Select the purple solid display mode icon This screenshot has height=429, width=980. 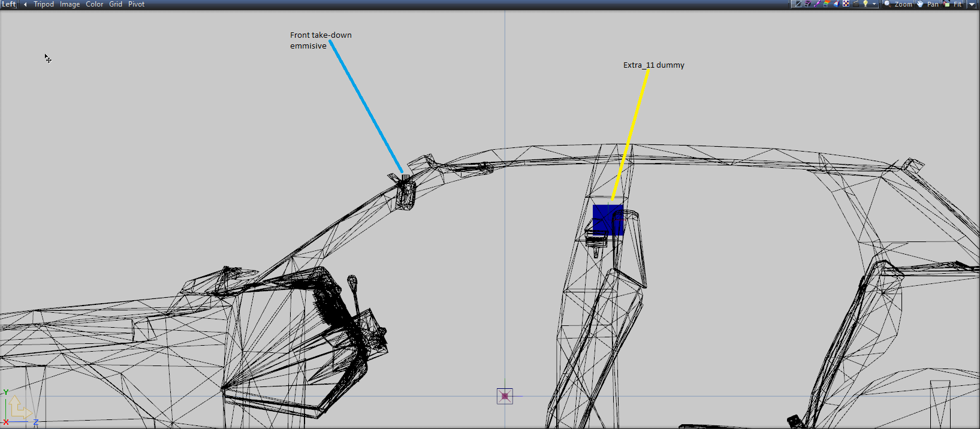pyautogui.click(x=807, y=4)
